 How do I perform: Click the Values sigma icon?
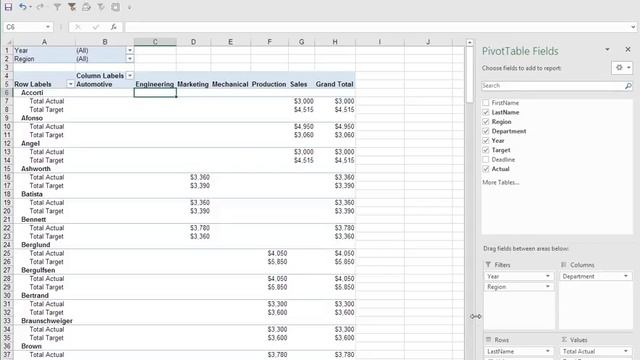(x=564, y=340)
